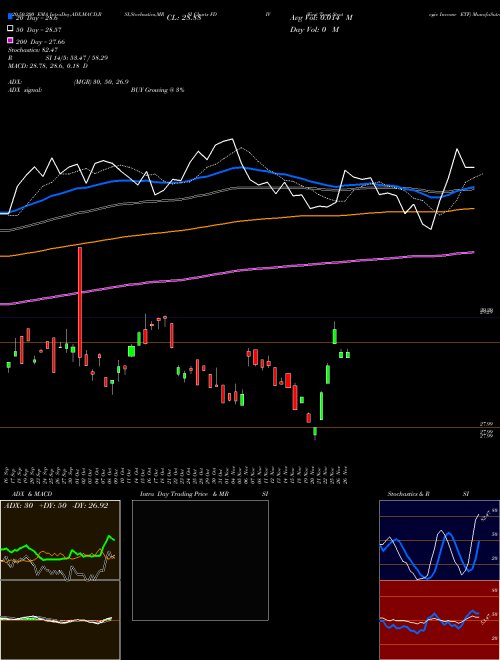Click the CL: 28.58 closing price text
Viewport: 500px width, 660px height.
(x=183, y=18)
